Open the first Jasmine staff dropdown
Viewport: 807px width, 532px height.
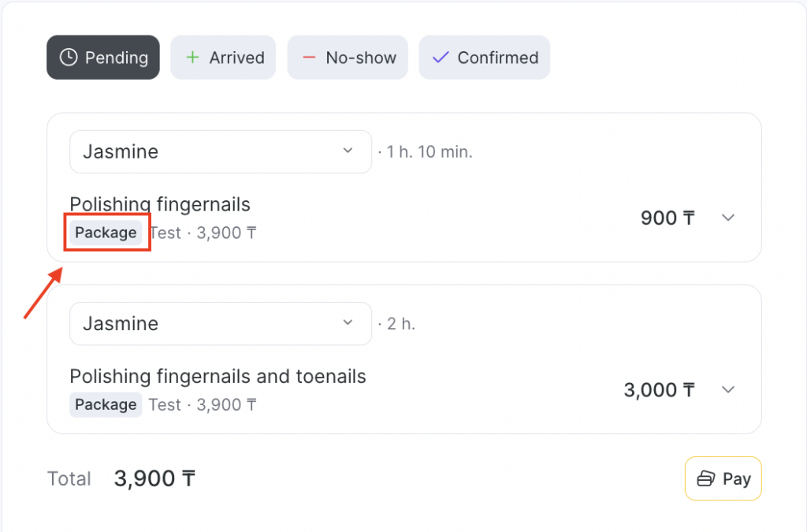(221, 151)
